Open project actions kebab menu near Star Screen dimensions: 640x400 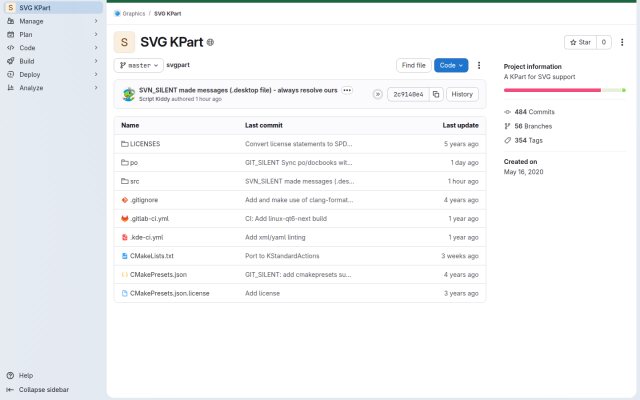[622, 42]
